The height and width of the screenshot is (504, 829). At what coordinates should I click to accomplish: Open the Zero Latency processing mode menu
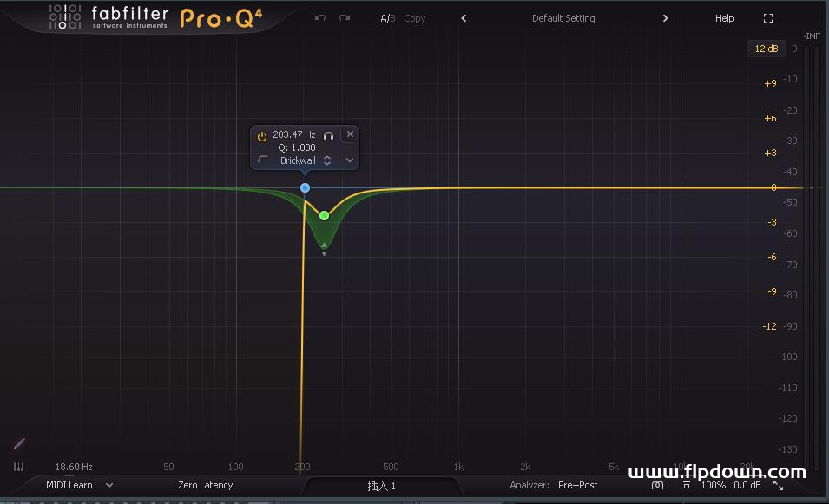[205, 485]
